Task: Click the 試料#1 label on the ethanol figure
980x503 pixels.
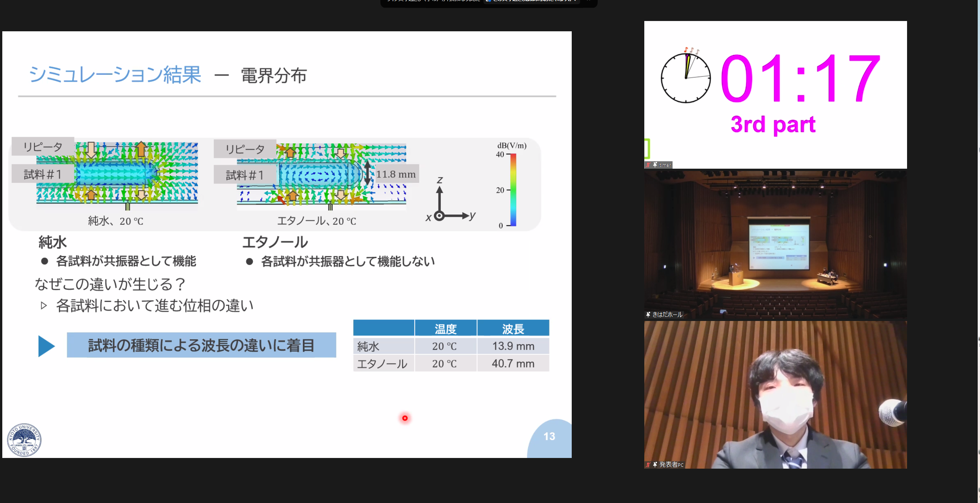Action: pyautogui.click(x=245, y=175)
